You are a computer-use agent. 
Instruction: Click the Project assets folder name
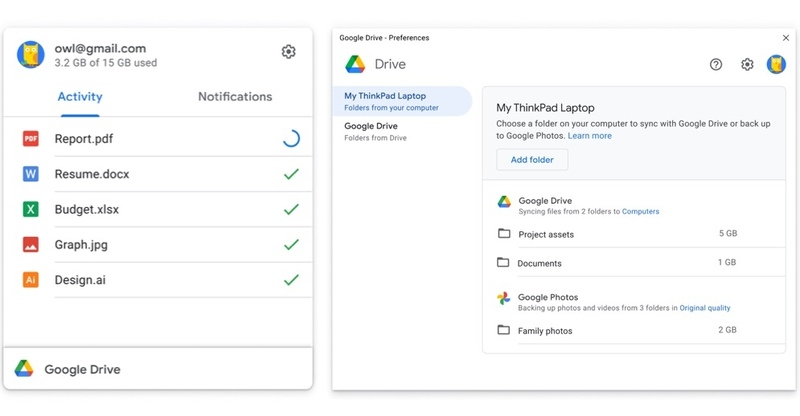point(546,234)
